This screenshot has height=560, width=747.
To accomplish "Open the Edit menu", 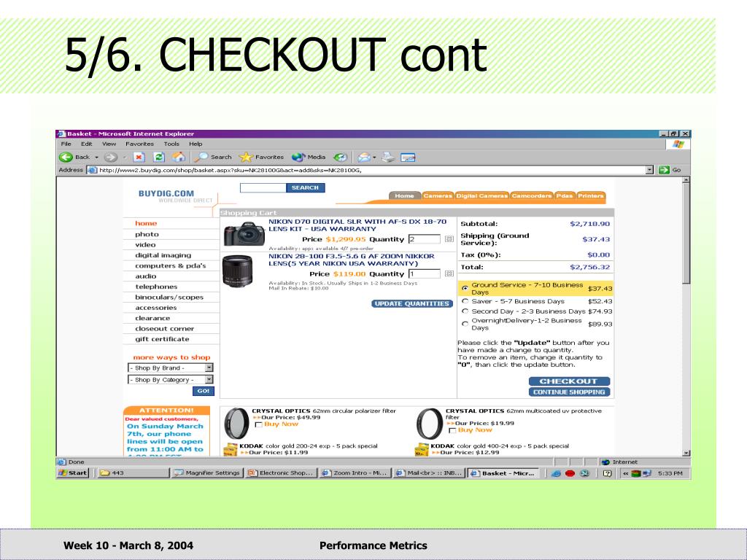I will point(86,144).
